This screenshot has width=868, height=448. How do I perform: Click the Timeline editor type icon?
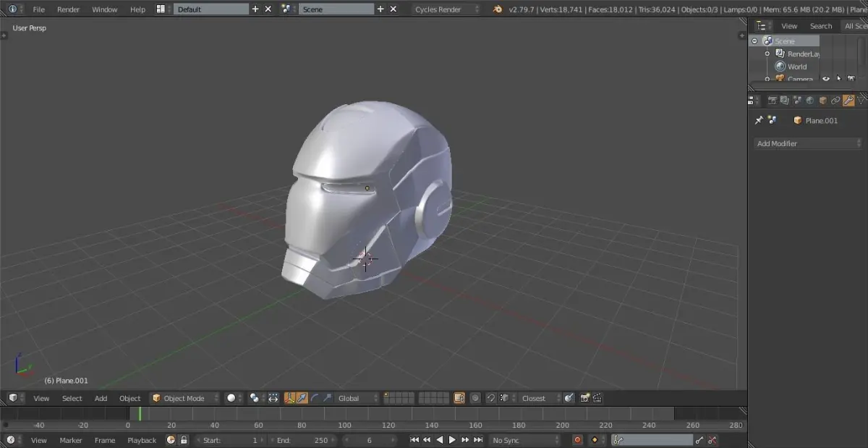pos(12,440)
